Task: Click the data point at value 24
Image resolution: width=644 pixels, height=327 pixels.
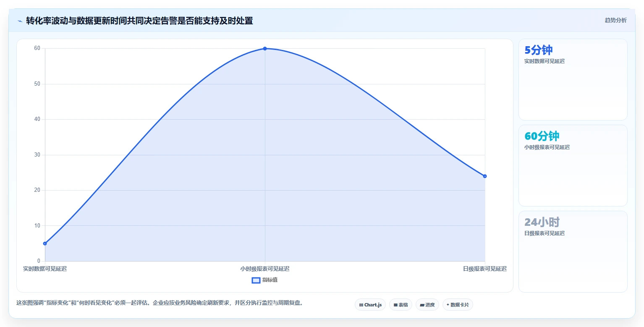Action: point(485,176)
